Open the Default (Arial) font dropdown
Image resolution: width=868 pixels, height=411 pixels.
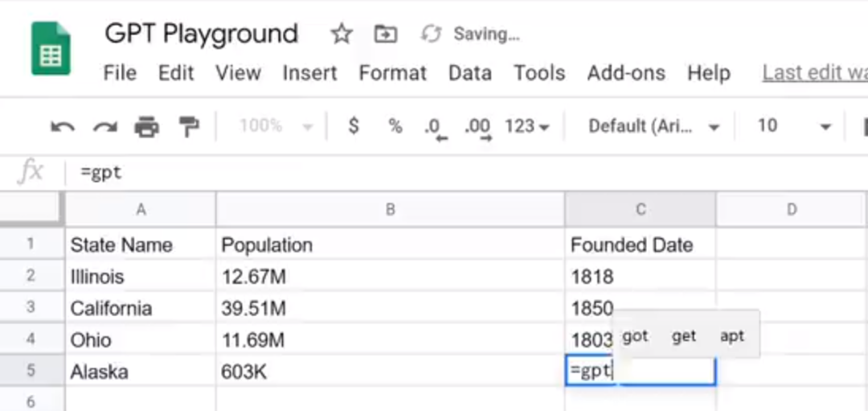[x=653, y=126]
